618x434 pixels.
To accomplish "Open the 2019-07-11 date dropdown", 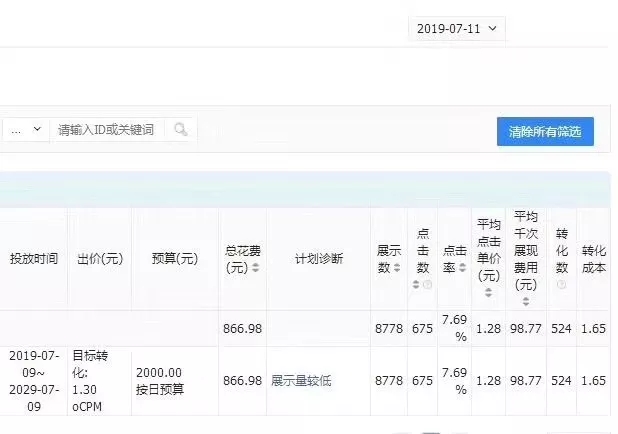I will tap(457, 29).
